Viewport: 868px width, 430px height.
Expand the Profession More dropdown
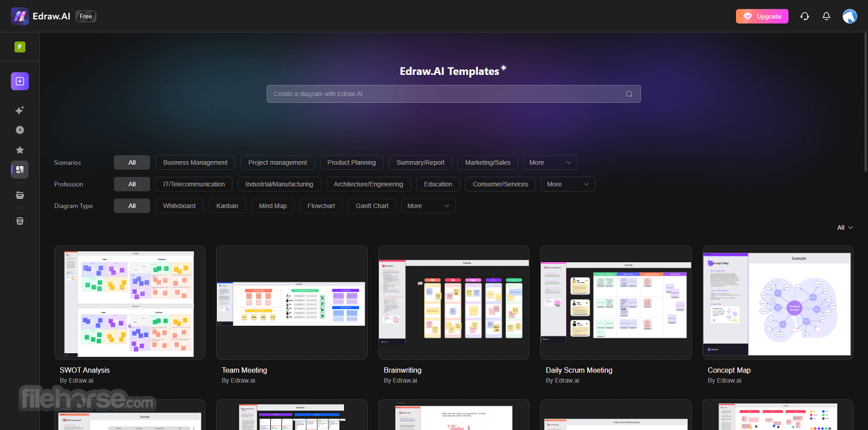568,184
